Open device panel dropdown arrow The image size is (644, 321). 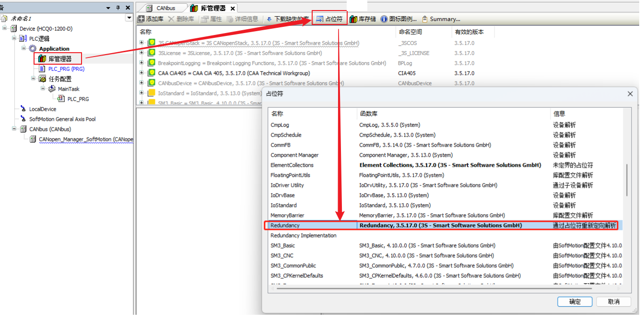point(129,18)
